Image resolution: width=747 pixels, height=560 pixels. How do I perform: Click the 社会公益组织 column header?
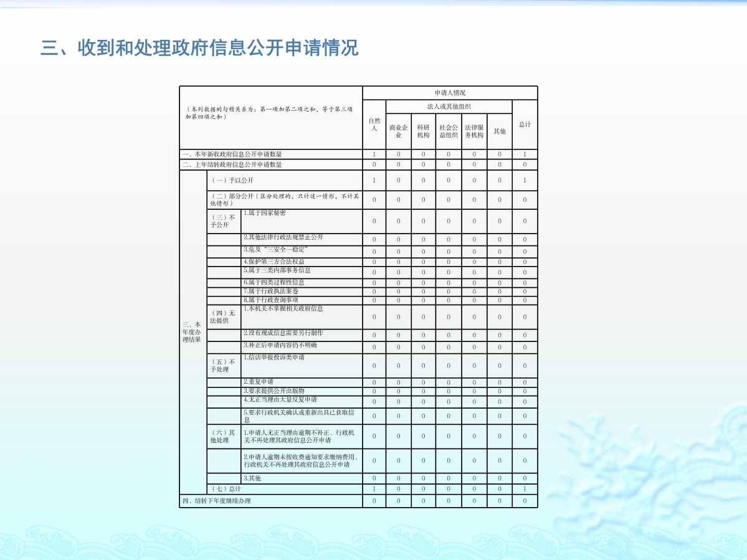click(x=449, y=131)
